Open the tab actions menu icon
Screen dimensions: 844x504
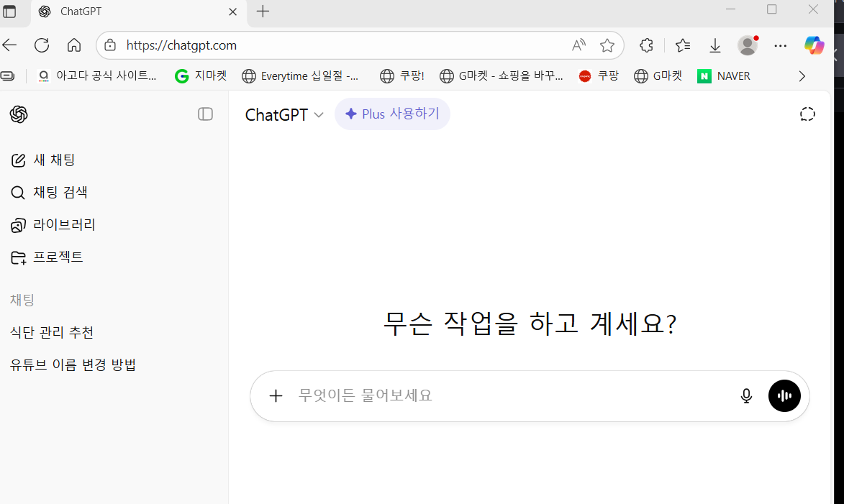(x=9, y=12)
